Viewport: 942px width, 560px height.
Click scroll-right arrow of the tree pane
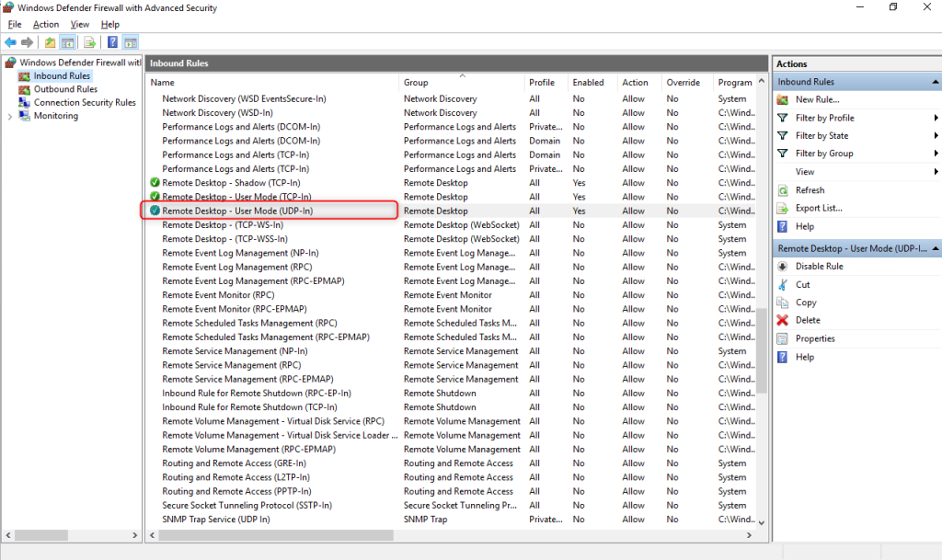click(134, 535)
